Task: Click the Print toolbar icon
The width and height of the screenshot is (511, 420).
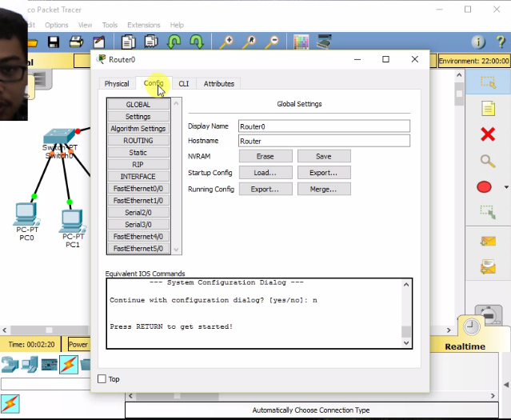Action: point(76,42)
